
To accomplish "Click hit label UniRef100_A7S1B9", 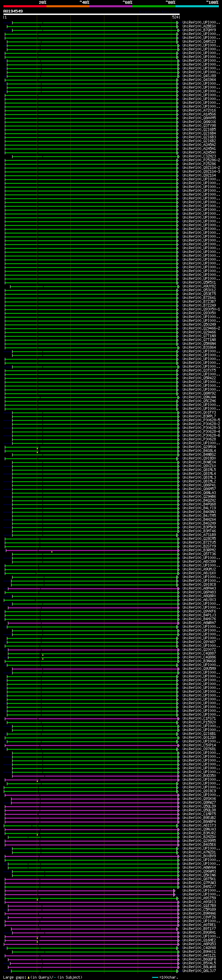I will point(199,535).
